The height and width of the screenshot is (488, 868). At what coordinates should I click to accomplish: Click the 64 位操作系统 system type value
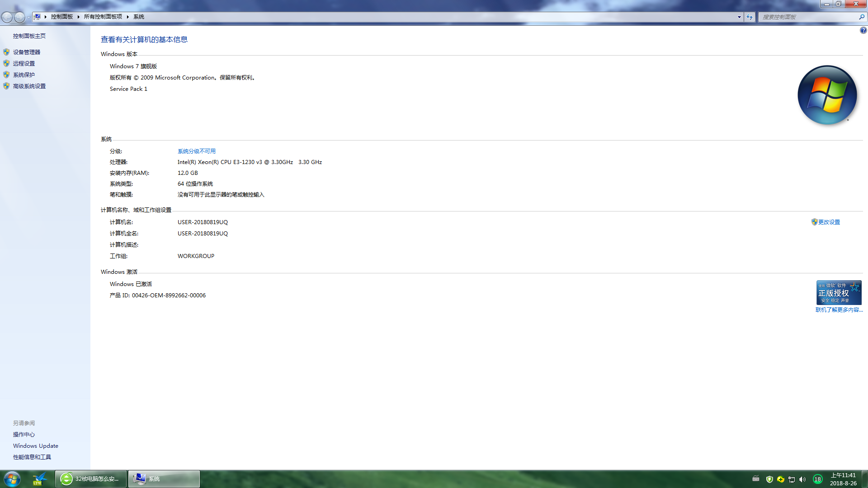(x=195, y=184)
